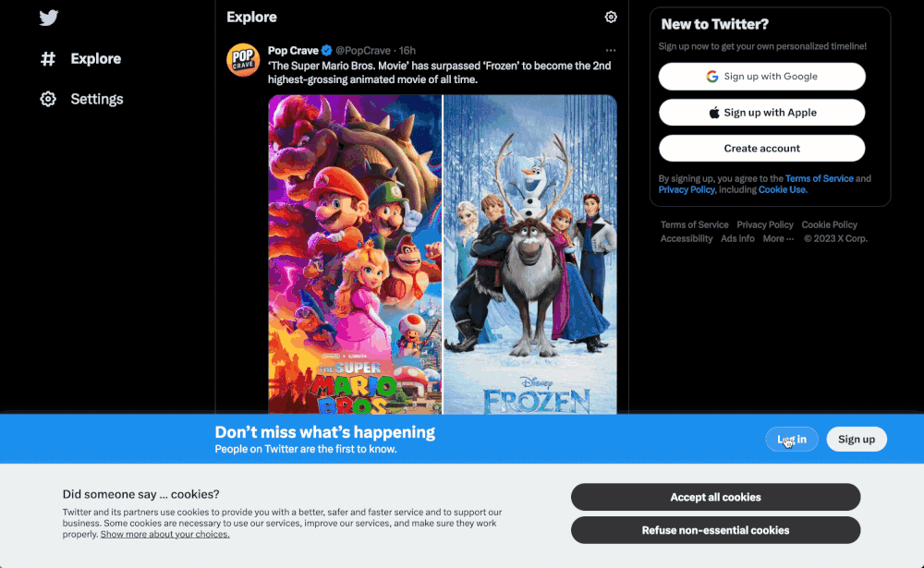Click Log in on the blue banner
924x568 pixels.
tap(792, 439)
